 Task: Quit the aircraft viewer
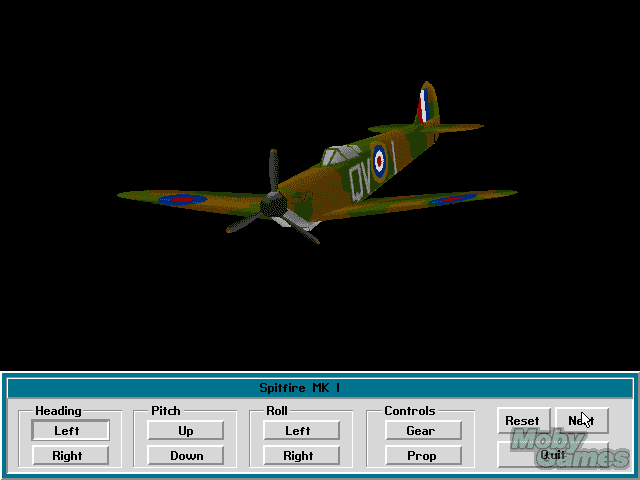coord(553,454)
